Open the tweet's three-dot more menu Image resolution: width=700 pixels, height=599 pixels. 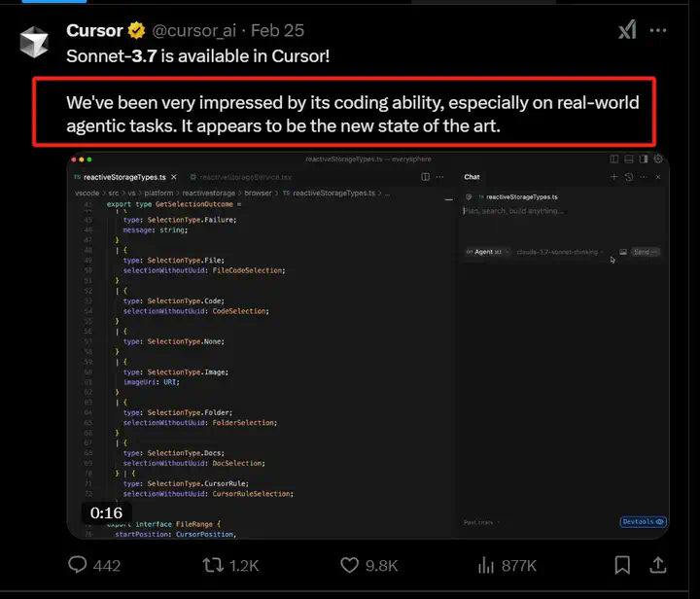658,30
